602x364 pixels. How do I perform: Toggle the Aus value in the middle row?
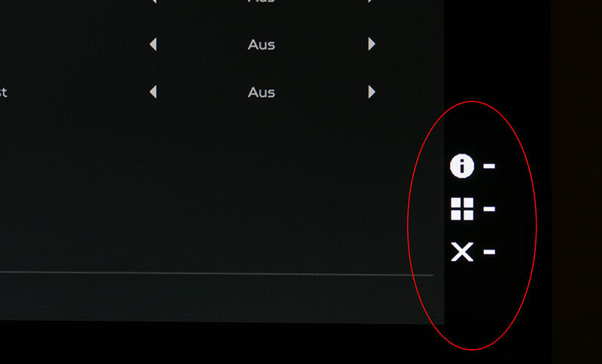[x=261, y=45]
